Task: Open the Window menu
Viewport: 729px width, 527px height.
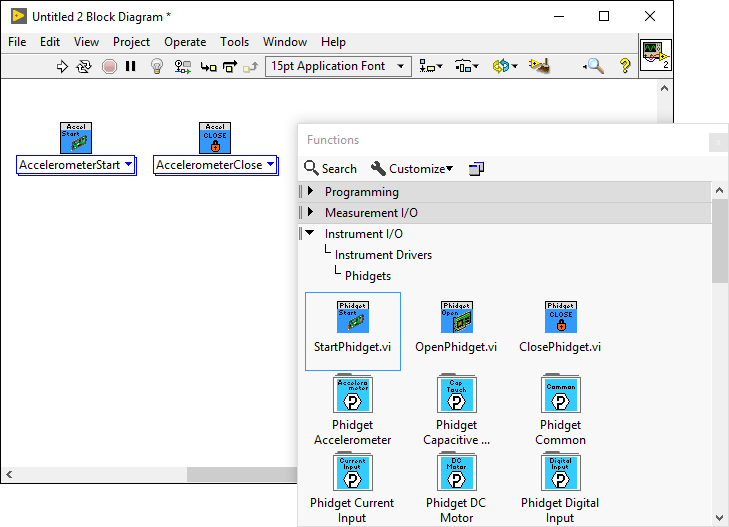Action: tap(285, 42)
